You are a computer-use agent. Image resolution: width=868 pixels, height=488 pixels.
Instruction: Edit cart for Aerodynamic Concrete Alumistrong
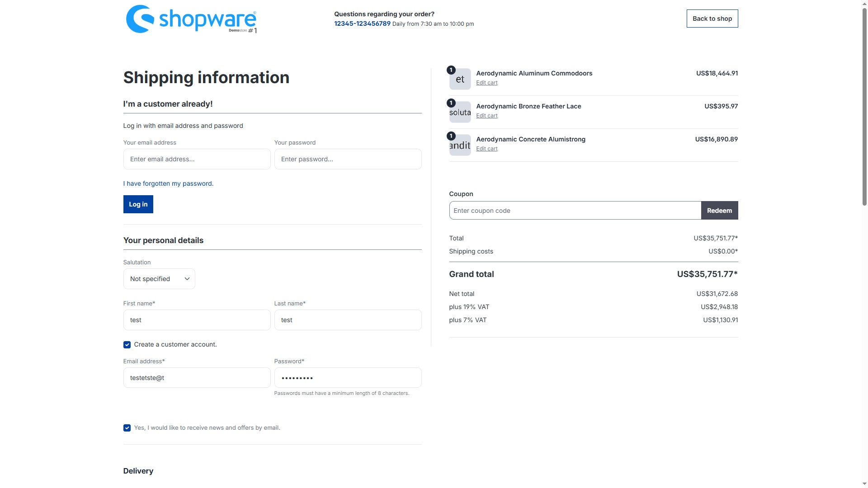[x=486, y=149]
